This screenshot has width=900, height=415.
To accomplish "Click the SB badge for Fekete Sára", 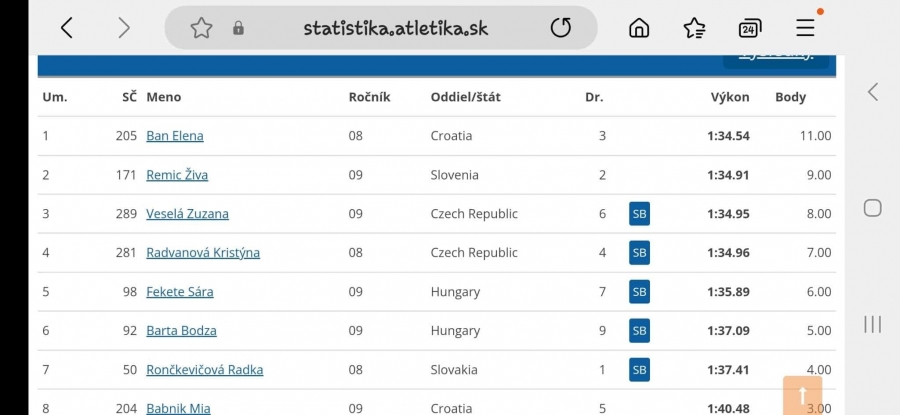I will click(639, 292).
